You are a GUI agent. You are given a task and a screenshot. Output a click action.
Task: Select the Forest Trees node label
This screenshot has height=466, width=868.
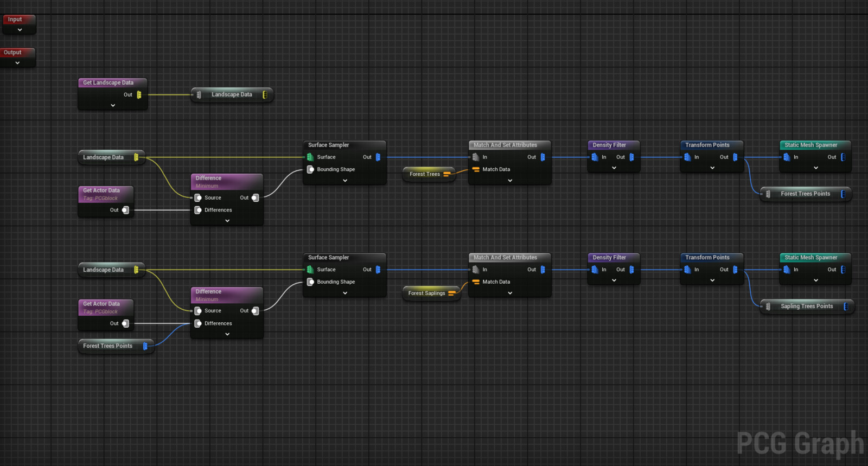click(425, 174)
